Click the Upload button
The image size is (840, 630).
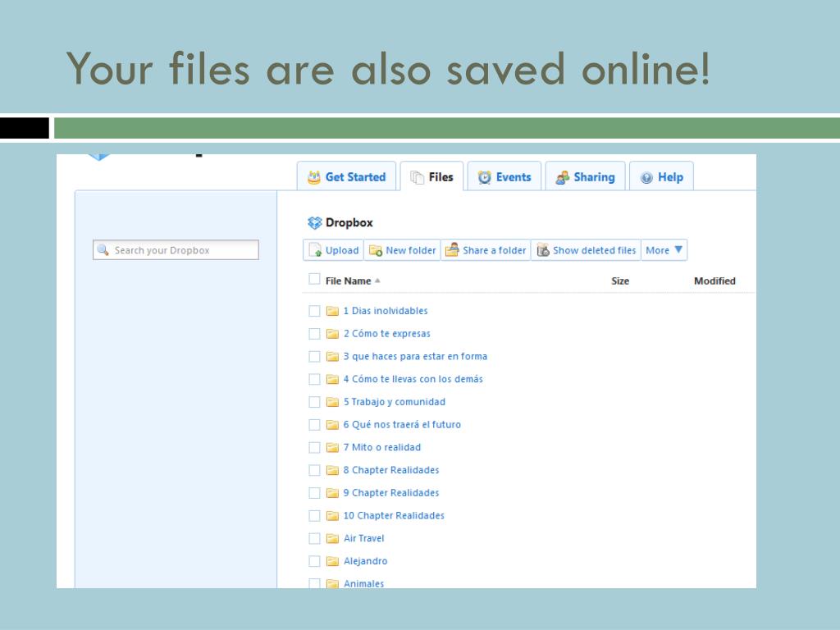pyautogui.click(x=334, y=250)
